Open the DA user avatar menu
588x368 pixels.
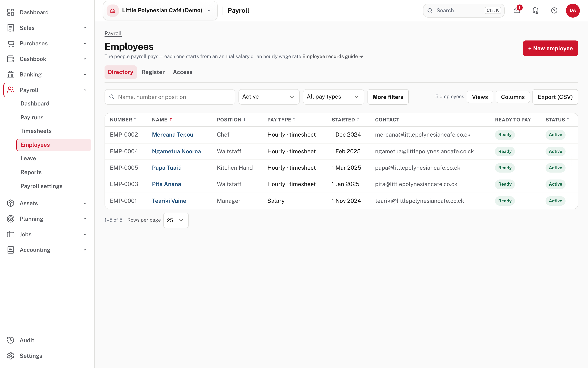pyautogui.click(x=573, y=10)
